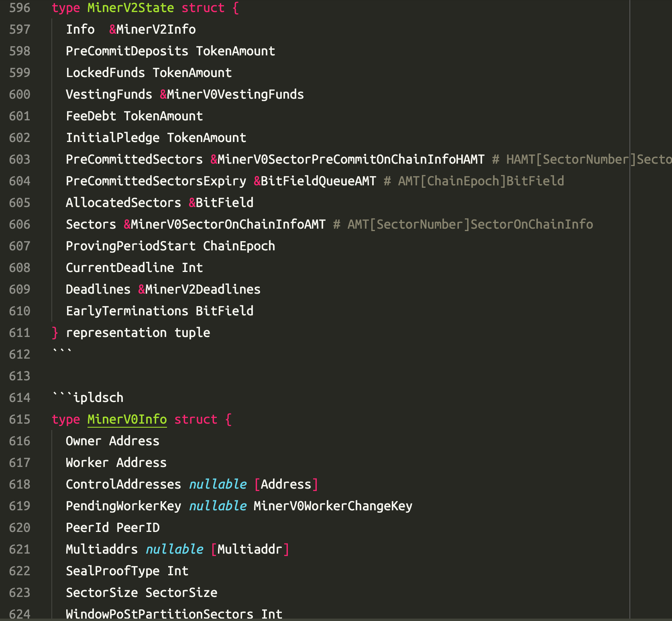The width and height of the screenshot is (672, 621).
Task: Click the Worker field name
Action: [88, 463]
